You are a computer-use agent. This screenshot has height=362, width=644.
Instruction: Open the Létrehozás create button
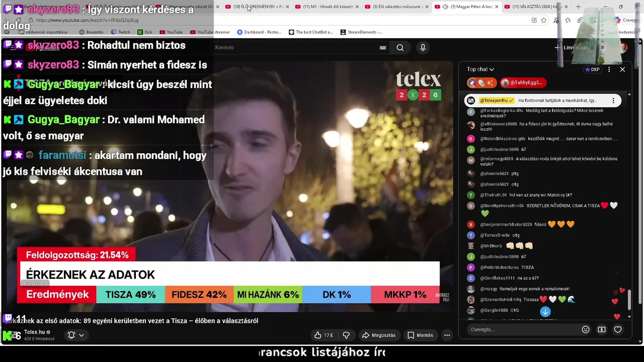pos(571,47)
